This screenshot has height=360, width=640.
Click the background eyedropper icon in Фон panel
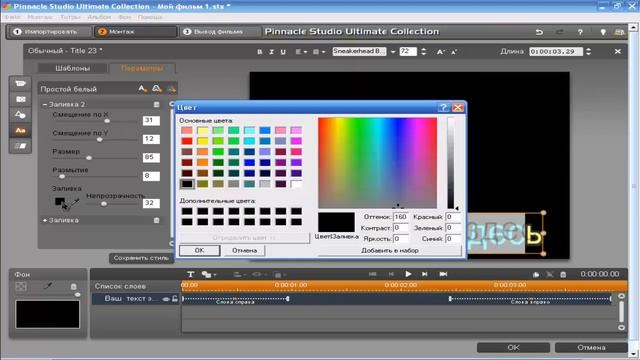point(48,287)
